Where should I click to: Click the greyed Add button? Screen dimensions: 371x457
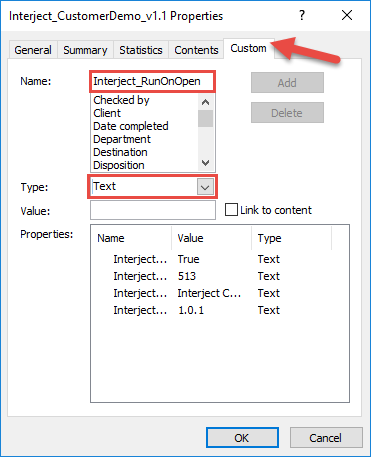tap(287, 83)
